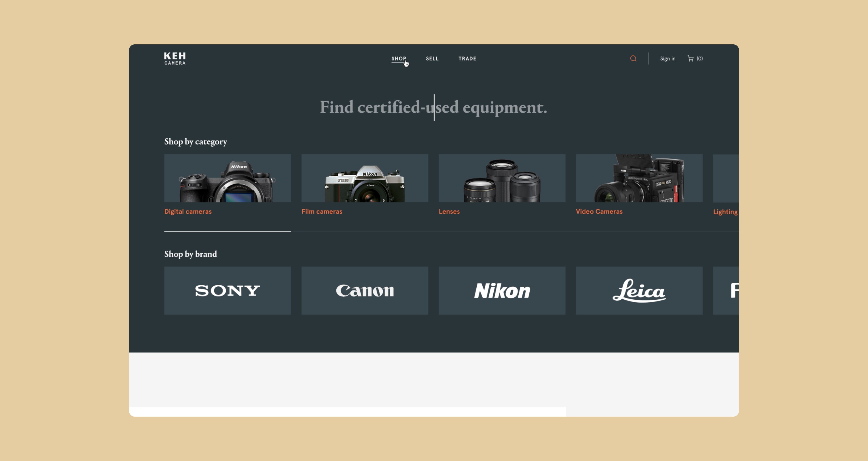Select the Lighting category label

tap(725, 212)
